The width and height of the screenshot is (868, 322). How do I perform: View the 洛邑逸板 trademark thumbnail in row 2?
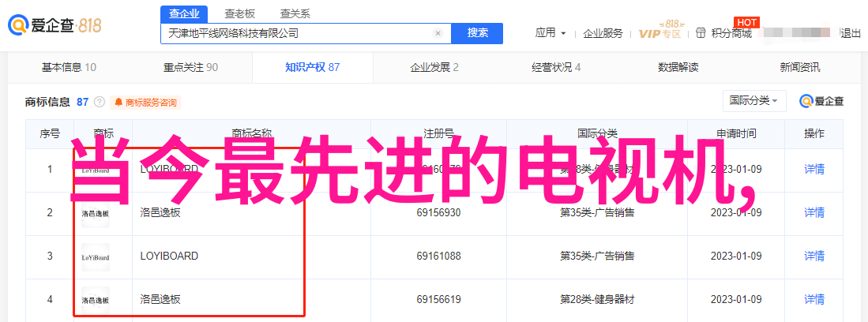pos(96,212)
